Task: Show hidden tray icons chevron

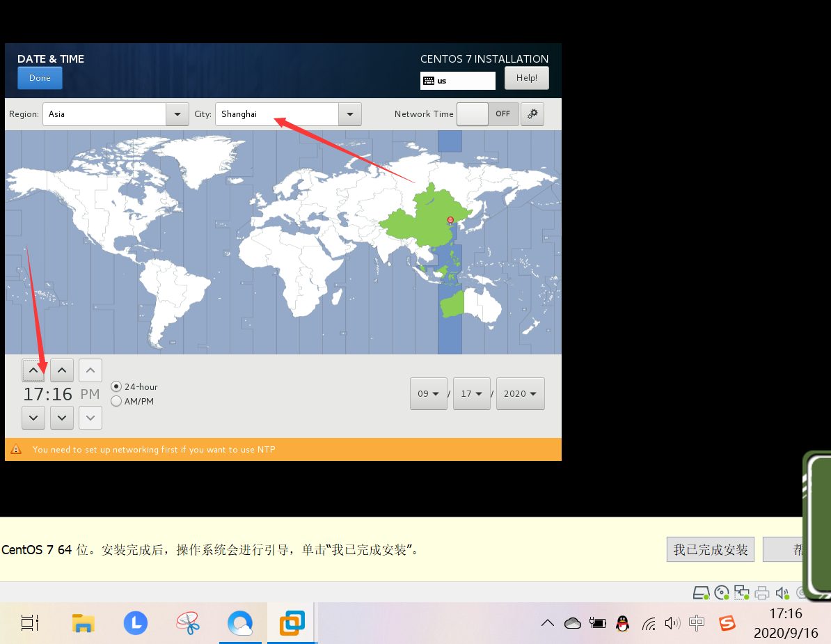Action: tap(548, 623)
